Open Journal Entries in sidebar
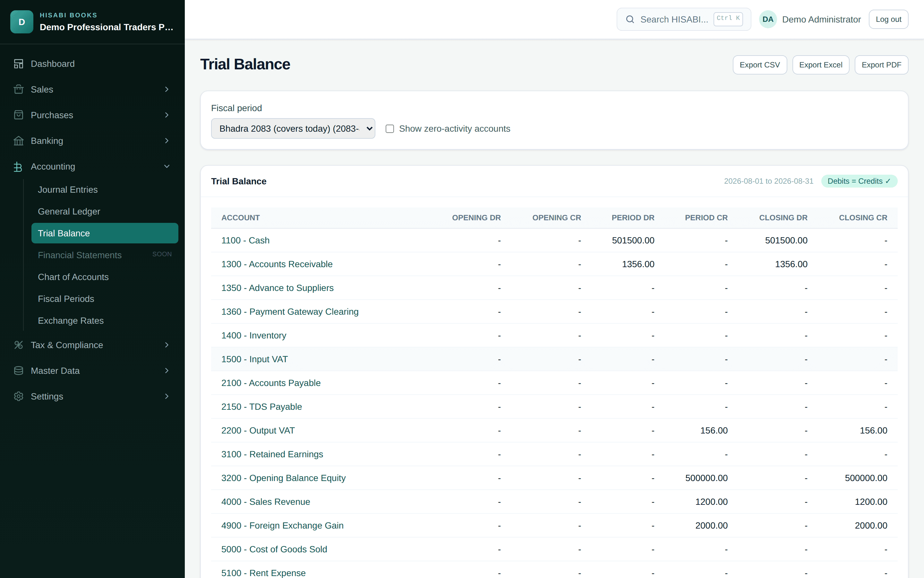The width and height of the screenshot is (924, 578). click(x=105, y=189)
